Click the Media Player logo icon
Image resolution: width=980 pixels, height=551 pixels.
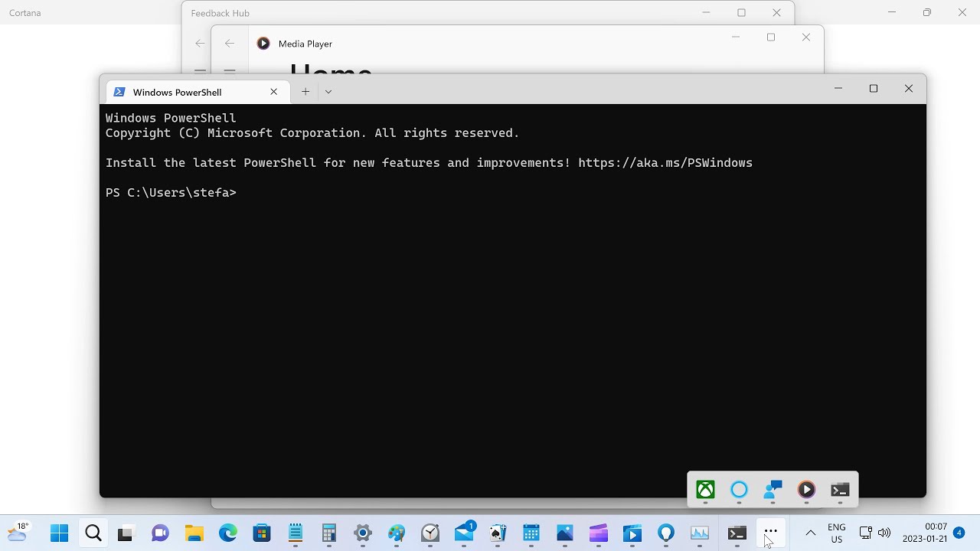coord(263,44)
